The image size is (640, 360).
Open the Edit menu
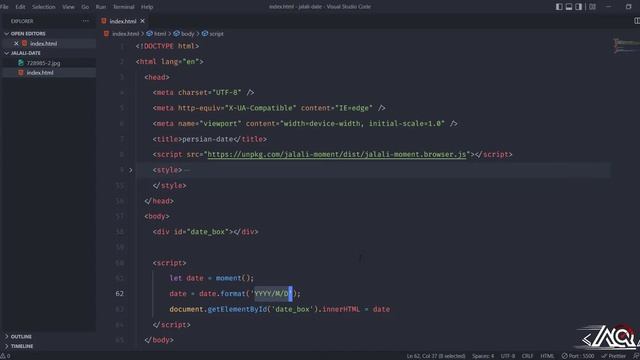click(x=20, y=7)
